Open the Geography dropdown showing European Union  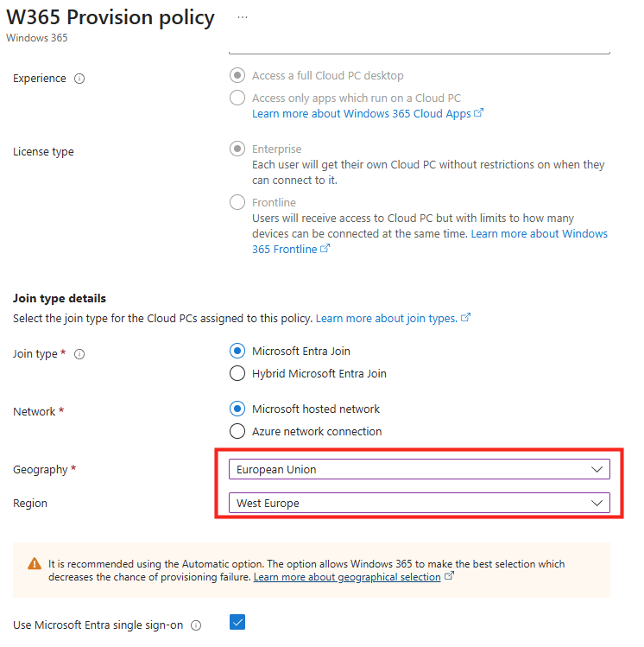(x=419, y=469)
